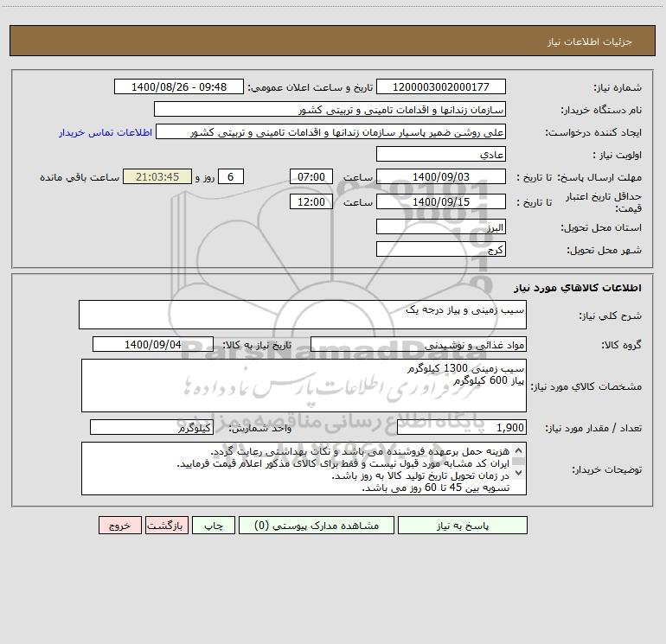Click the ساعت باقی مانده label
The height and width of the screenshot is (644, 666).
click(80, 177)
